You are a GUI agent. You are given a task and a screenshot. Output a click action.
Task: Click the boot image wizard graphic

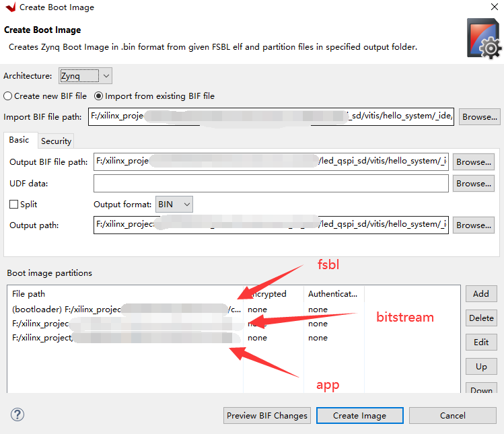coord(484,38)
